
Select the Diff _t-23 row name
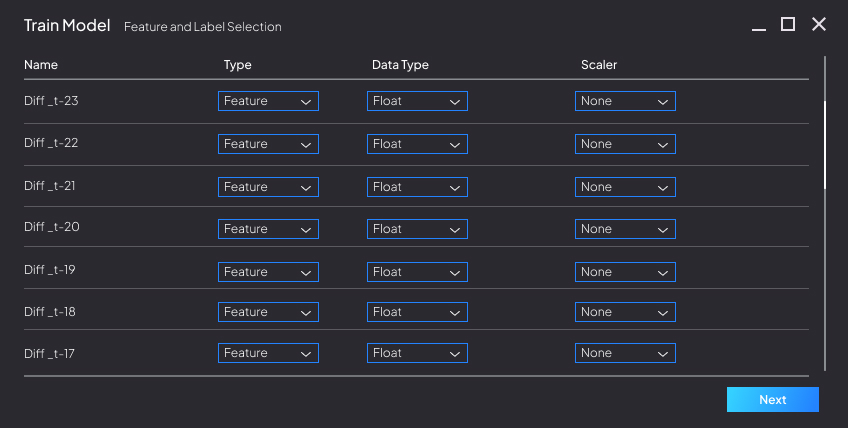[x=51, y=101]
